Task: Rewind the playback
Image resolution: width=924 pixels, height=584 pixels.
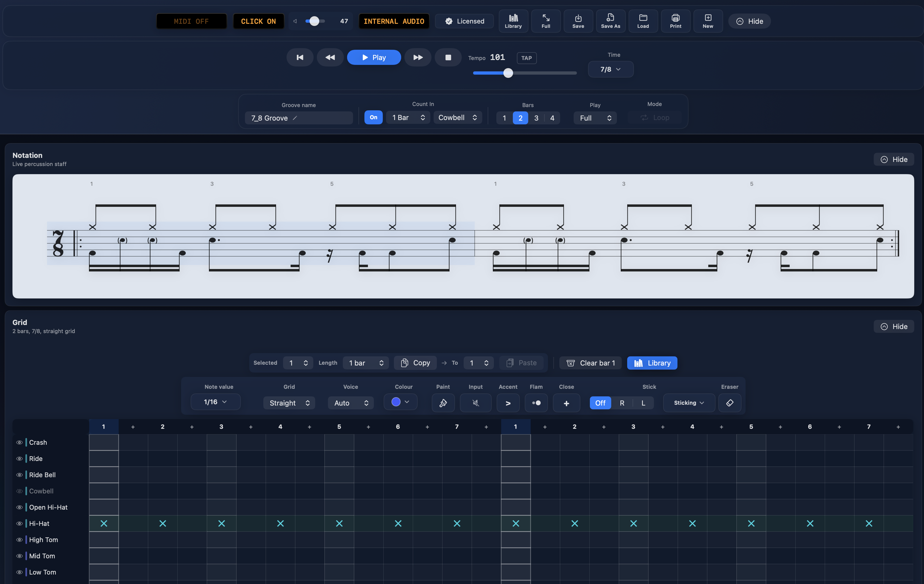Action: (330, 58)
